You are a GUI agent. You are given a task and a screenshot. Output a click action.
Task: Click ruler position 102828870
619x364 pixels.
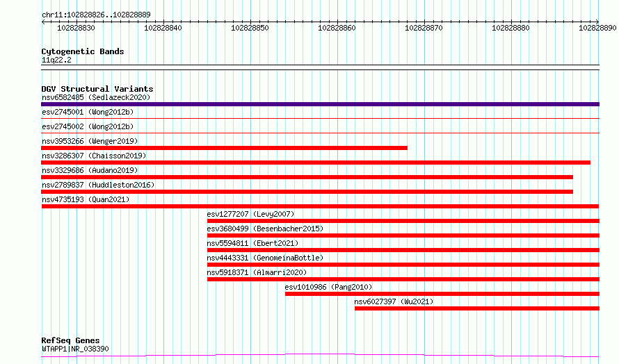(424, 28)
